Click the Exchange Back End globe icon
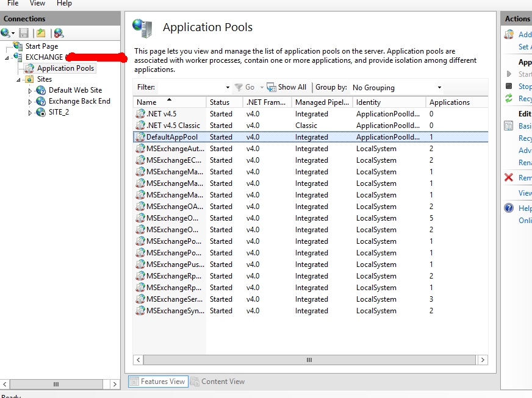Screen dimensions: 532x398 coord(41,101)
